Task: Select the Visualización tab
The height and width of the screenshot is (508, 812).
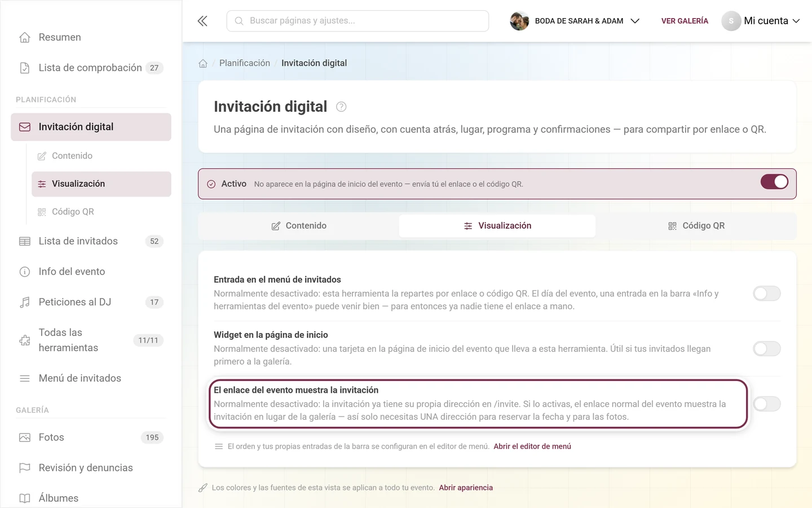Action: coord(497,226)
